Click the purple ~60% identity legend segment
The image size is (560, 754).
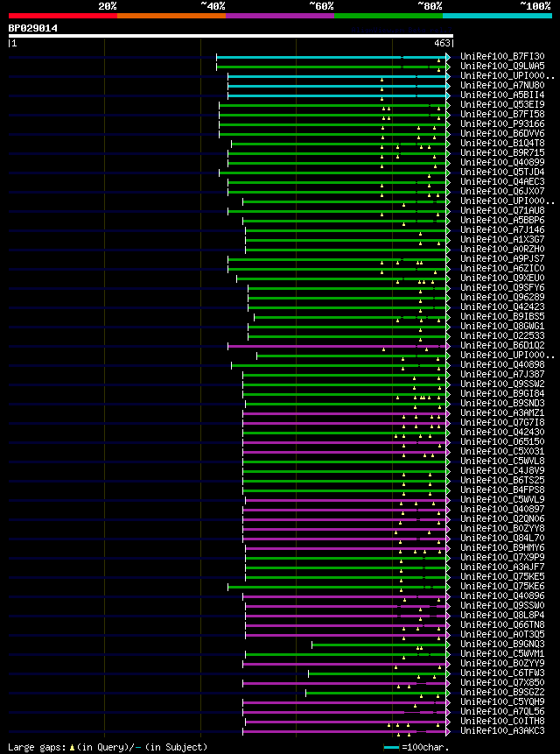280,16
